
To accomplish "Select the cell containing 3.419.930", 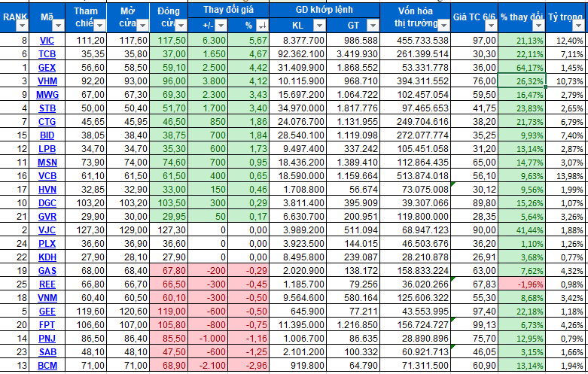I will coord(353,54).
